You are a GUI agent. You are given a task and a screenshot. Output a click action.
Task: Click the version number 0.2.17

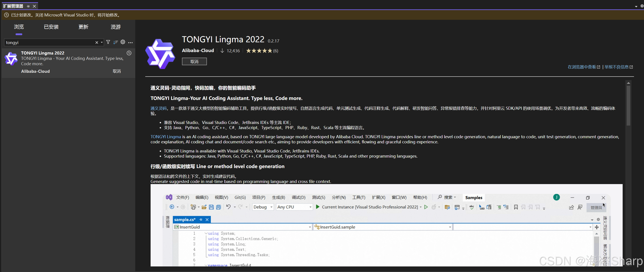273,41
